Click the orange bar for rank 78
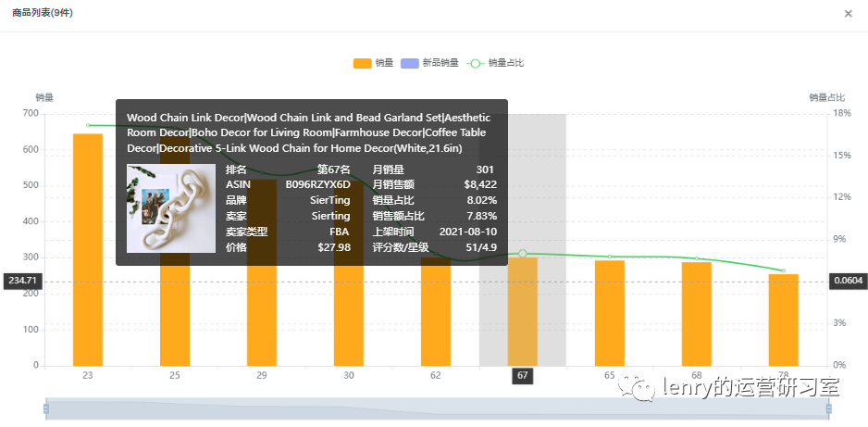 pos(783,320)
